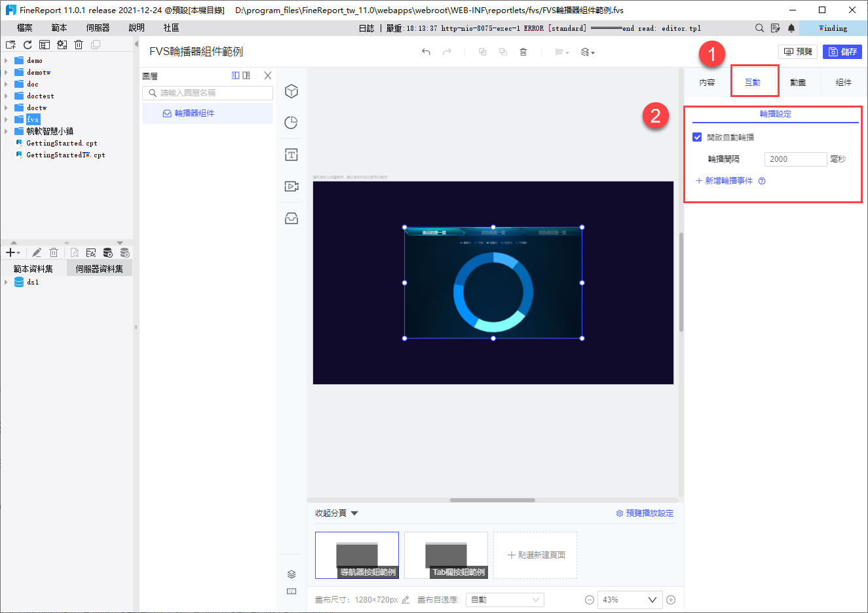Click the undo arrow in canvas toolbar
The width and height of the screenshot is (868, 613).
click(426, 52)
